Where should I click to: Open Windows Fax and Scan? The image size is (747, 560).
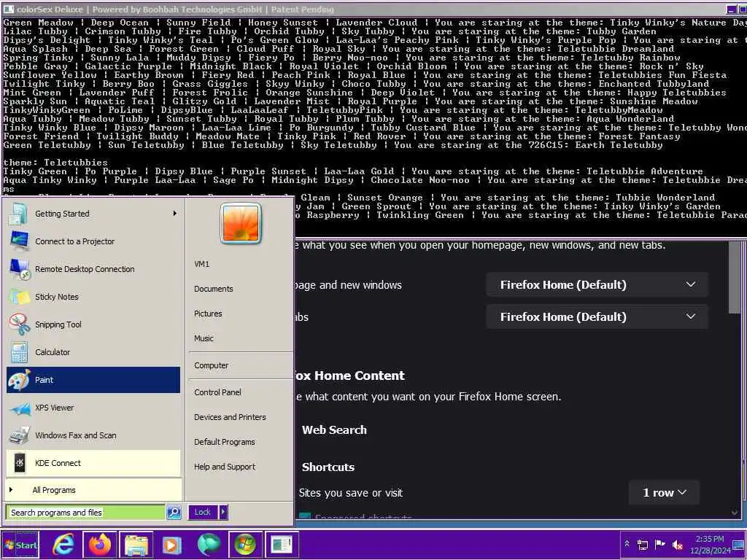tap(93, 435)
